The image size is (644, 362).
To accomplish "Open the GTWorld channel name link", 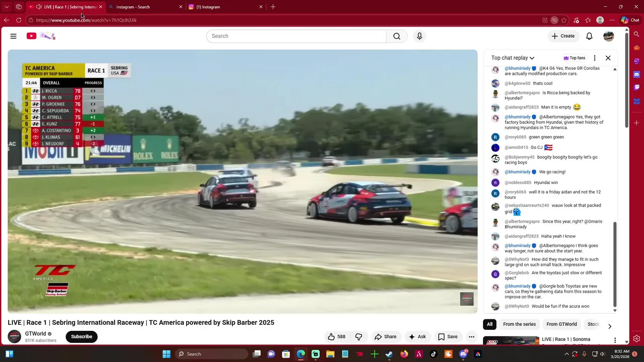I will coord(35,334).
